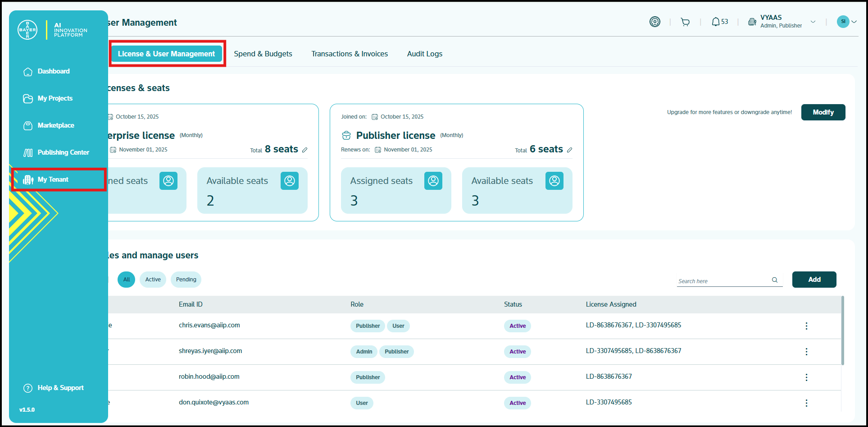Open three-dot menu for shreyas.iyer@aiip.com
Image resolution: width=868 pixels, height=427 pixels.
806,352
